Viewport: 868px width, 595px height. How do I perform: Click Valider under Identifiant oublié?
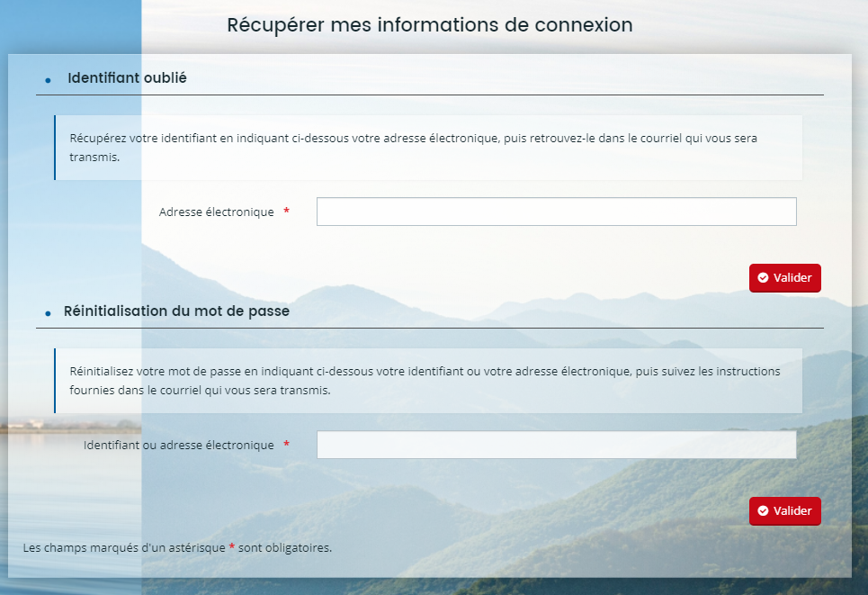pyautogui.click(x=785, y=277)
